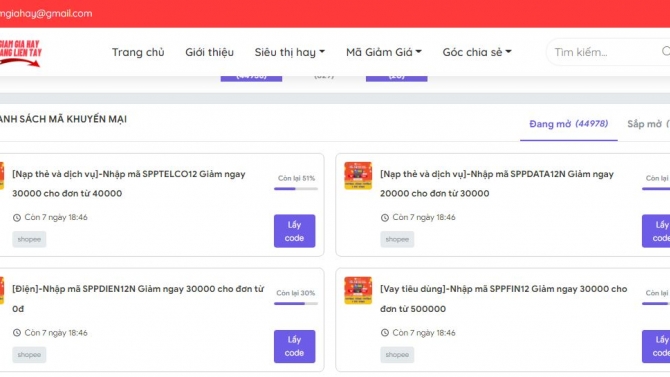Image resolution: width=670 pixels, height=377 pixels.
Task: Get code for SPPFIN12 voucher
Action: 656,346
